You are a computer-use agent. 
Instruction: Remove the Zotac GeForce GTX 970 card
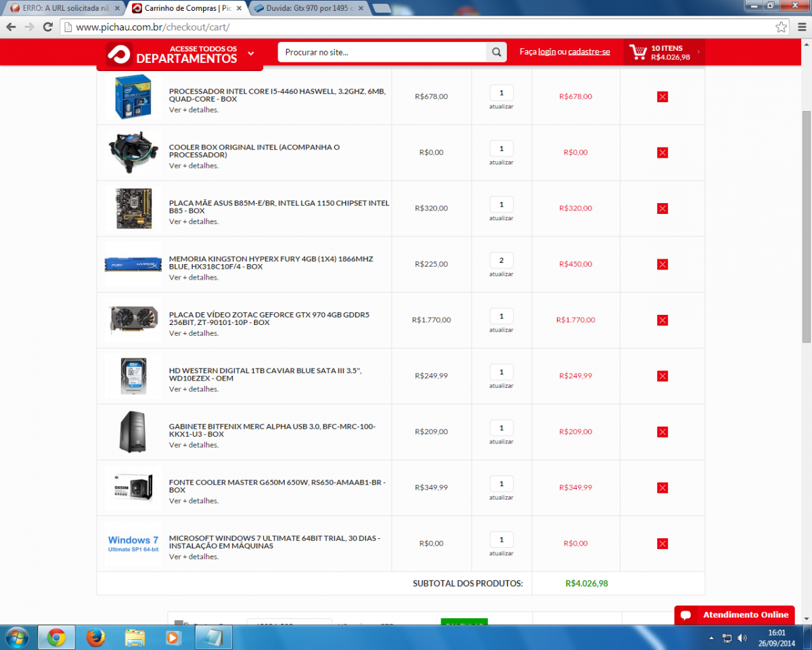click(662, 320)
